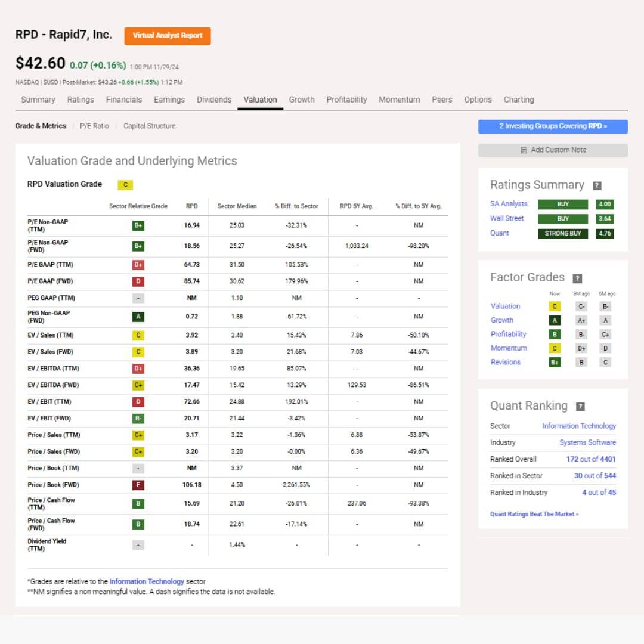Click the Revisions factor grade now badge
This screenshot has height=644, width=644.
(x=555, y=363)
